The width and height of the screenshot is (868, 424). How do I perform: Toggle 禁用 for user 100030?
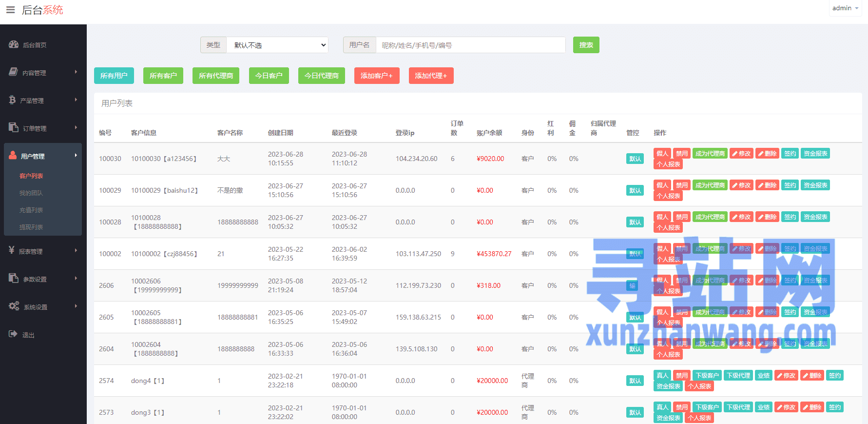(682, 154)
